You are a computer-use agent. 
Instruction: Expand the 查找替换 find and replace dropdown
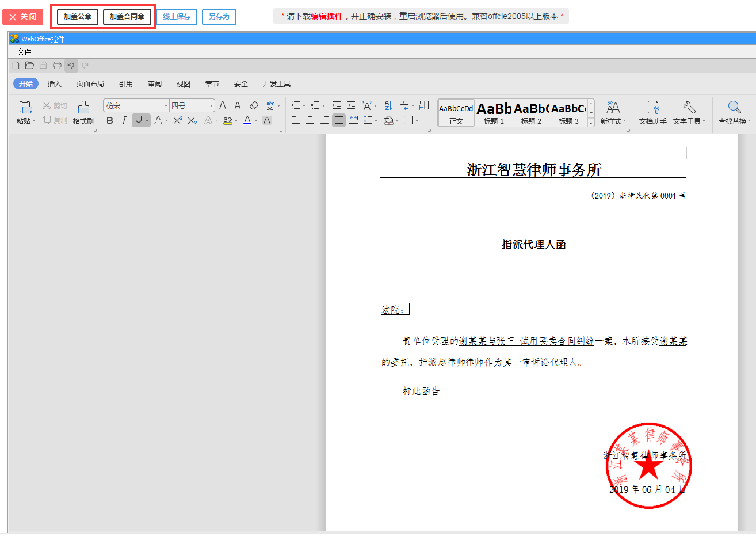tap(734, 112)
